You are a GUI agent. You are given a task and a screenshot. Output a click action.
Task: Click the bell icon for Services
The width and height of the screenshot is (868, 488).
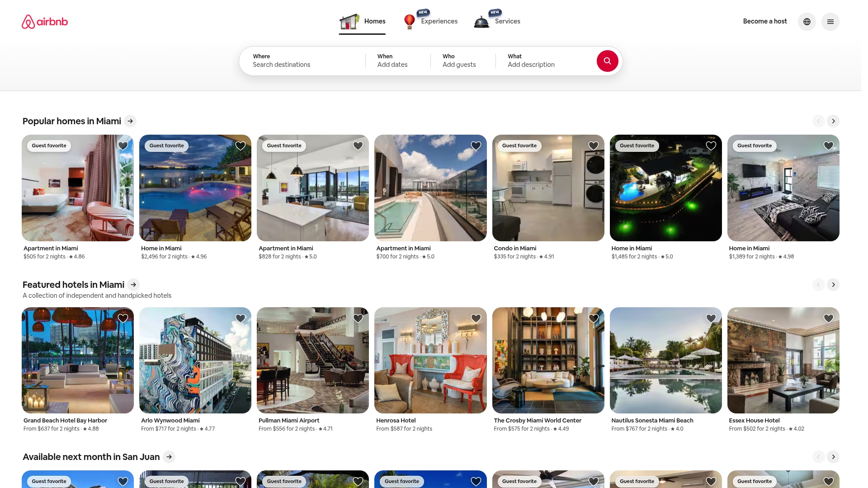tap(481, 21)
